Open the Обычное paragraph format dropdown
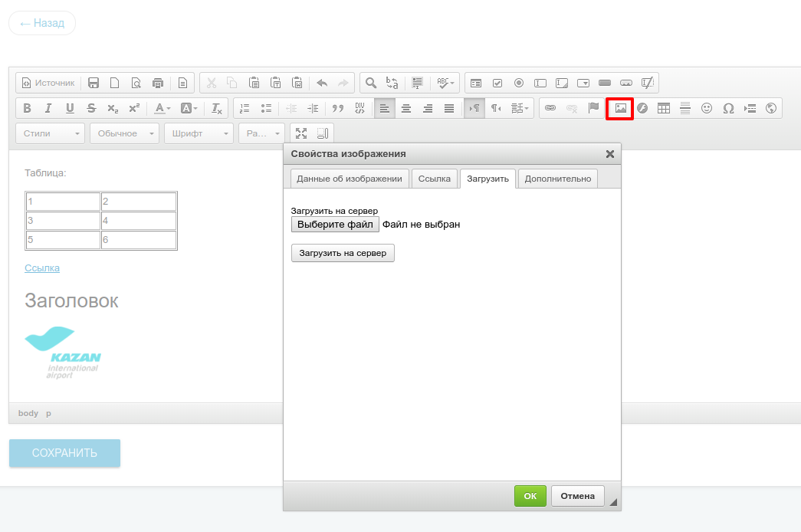Image resolution: width=801 pixels, height=532 pixels. point(124,133)
